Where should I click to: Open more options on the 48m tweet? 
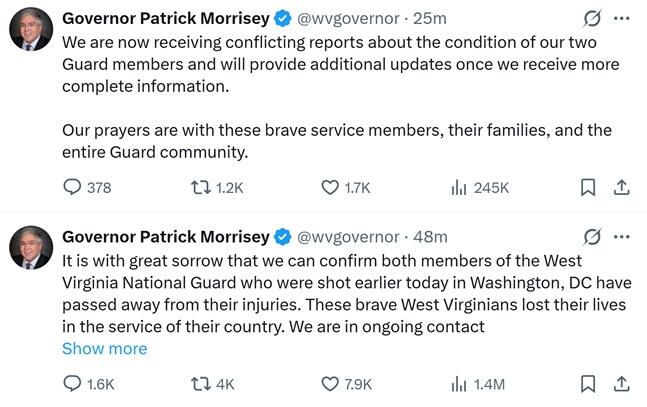(x=621, y=237)
